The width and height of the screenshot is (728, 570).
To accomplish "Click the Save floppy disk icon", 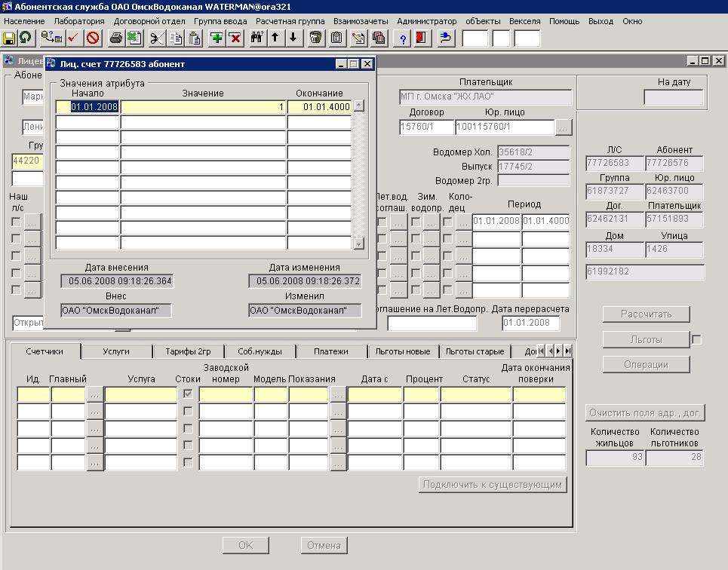I will [10, 38].
